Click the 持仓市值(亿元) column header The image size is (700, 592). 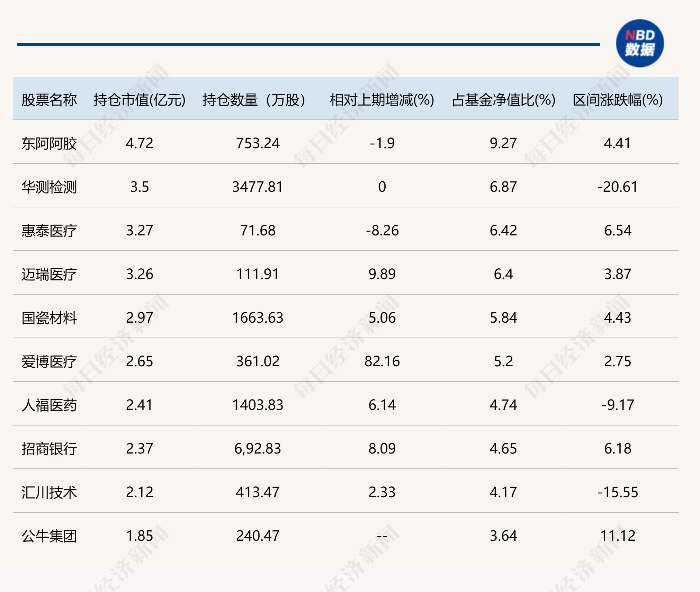(140, 100)
